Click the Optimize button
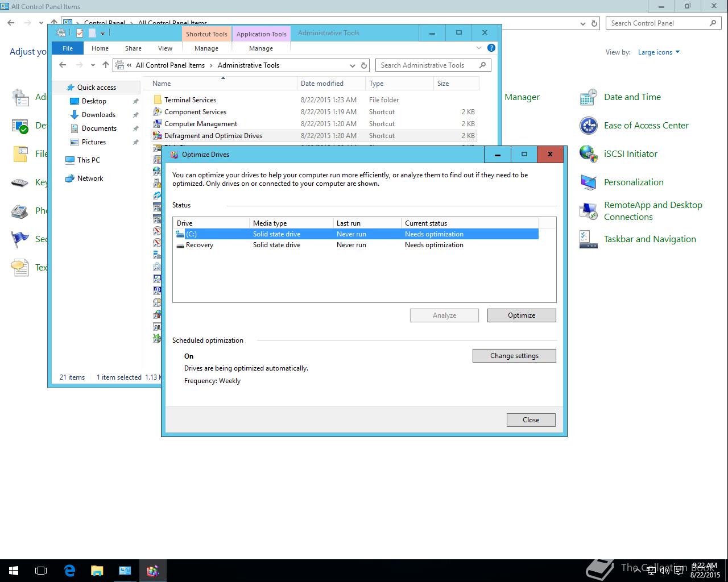 [x=522, y=315]
